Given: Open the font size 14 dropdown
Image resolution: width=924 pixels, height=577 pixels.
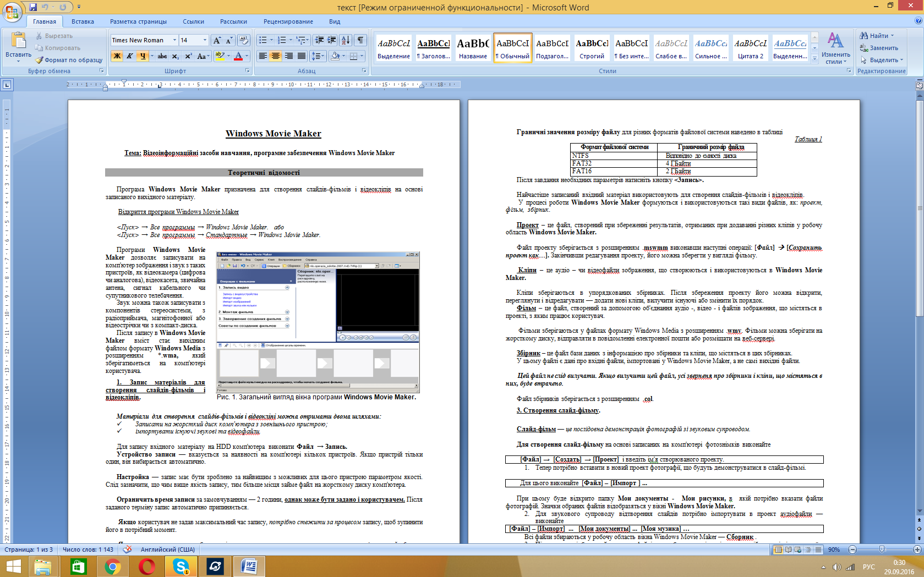Looking at the screenshot, I should pyautogui.click(x=205, y=40).
